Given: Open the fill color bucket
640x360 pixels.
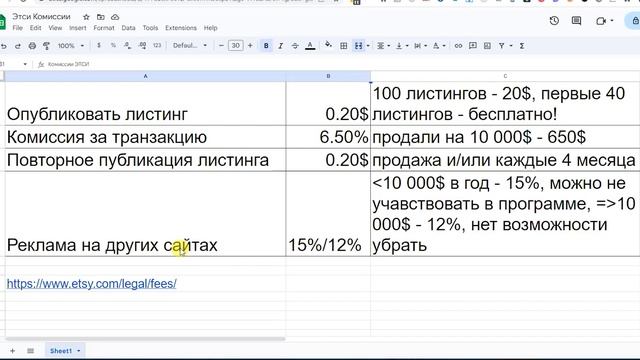Looking at the screenshot, I should tap(328, 45).
